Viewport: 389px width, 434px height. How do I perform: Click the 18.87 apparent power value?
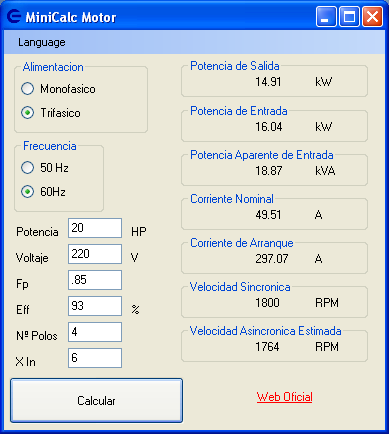(269, 171)
